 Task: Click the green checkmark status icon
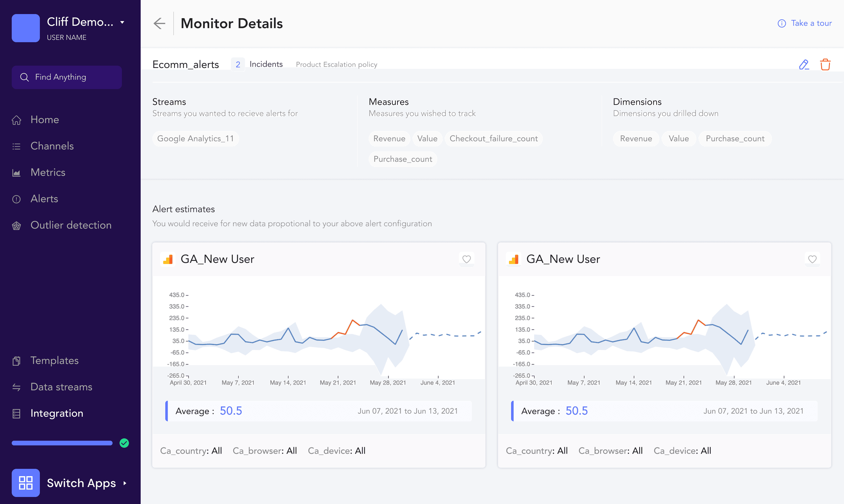coord(124,443)
